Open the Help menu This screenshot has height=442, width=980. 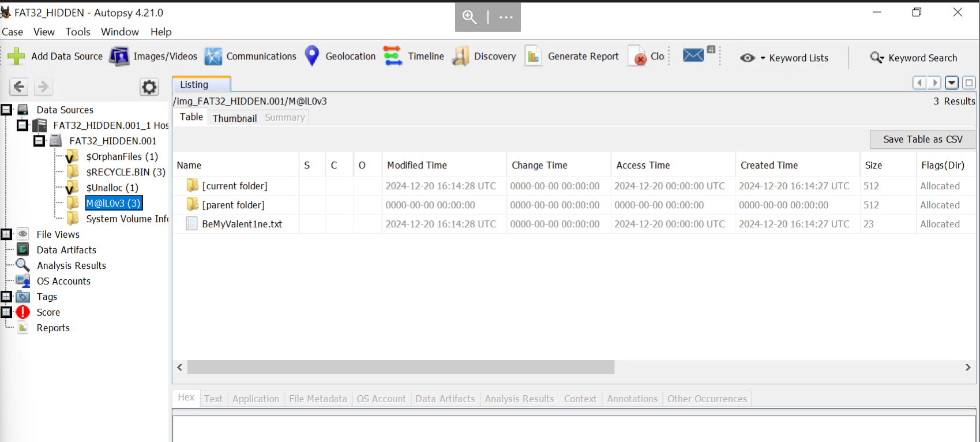pos(161,32)
